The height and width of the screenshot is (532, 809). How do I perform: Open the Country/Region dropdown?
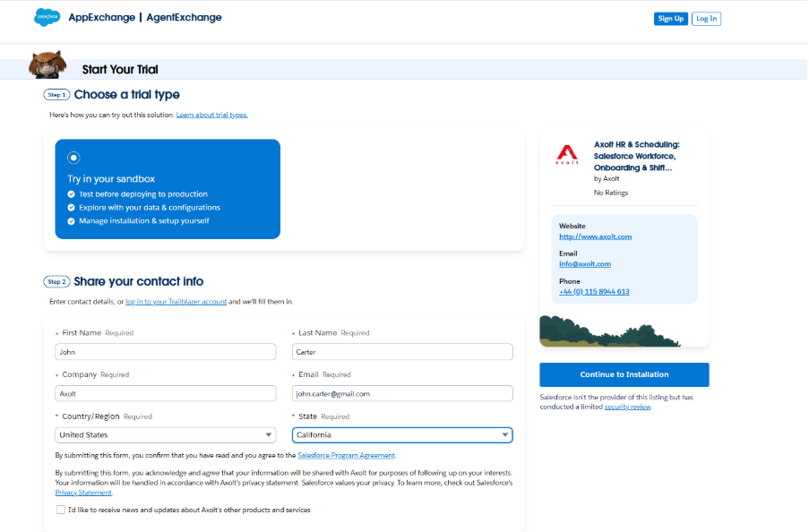[x=165, y=435]
